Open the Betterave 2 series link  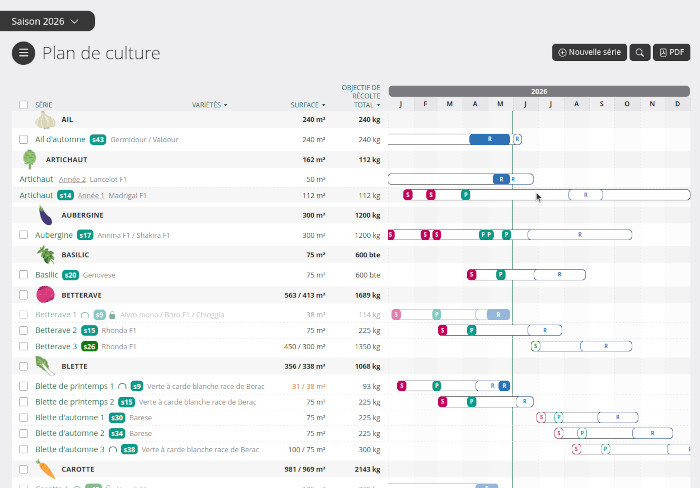pyautogui.click(x=56, y=330)
